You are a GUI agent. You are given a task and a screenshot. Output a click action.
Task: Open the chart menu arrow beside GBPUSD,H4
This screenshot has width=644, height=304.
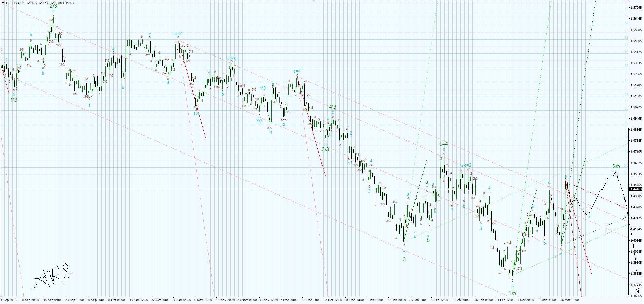coord(3,3)
